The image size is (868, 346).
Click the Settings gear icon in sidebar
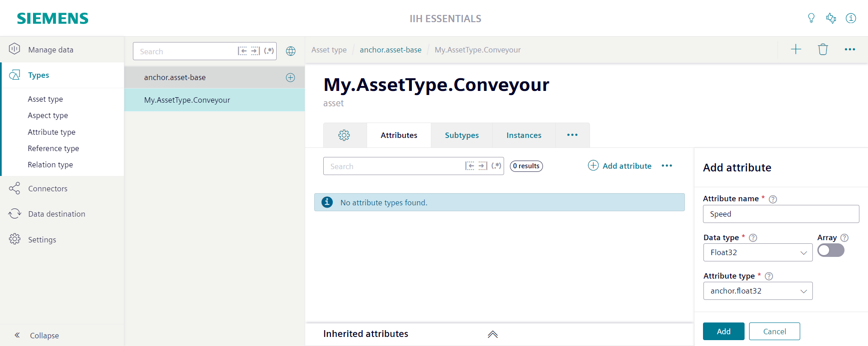[x=14, y=239]
